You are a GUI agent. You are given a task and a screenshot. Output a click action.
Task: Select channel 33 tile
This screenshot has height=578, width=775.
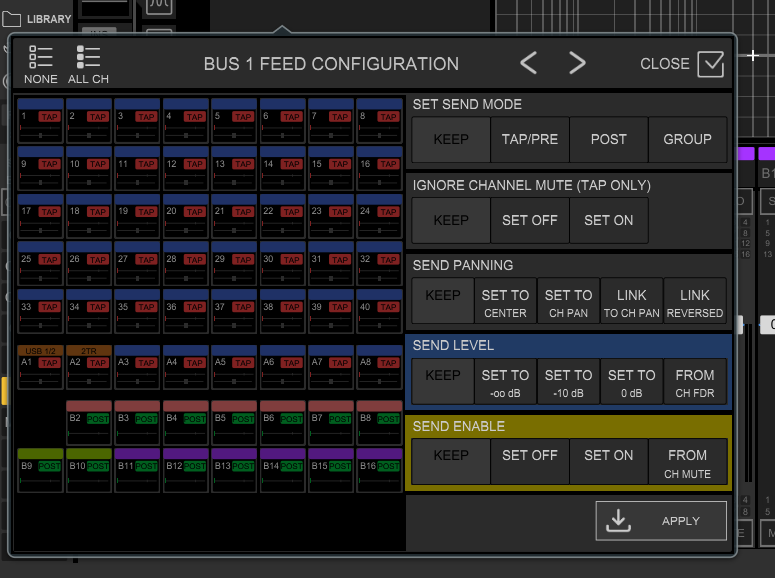point(41,311)
